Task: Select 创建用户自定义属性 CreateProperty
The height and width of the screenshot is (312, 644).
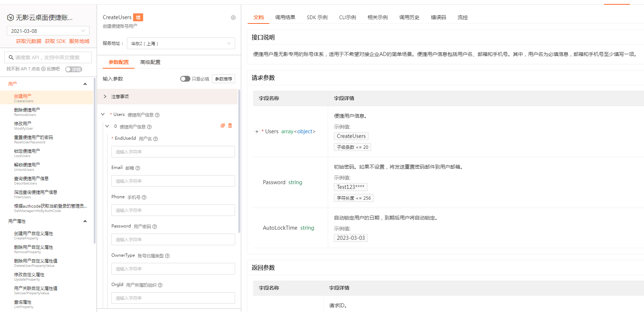Action: coord(47,235)
